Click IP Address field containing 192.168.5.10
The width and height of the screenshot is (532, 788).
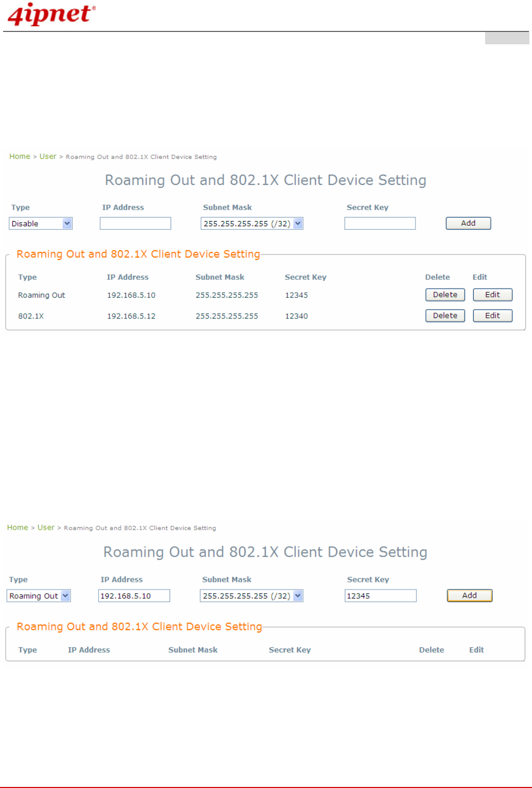click(134, 595)
